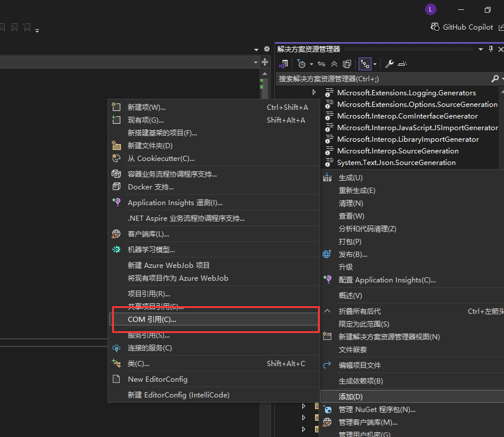The image size is (504, 437).
Task: Click the Sync with Active Document icon
Action: [x=321, y=64]
